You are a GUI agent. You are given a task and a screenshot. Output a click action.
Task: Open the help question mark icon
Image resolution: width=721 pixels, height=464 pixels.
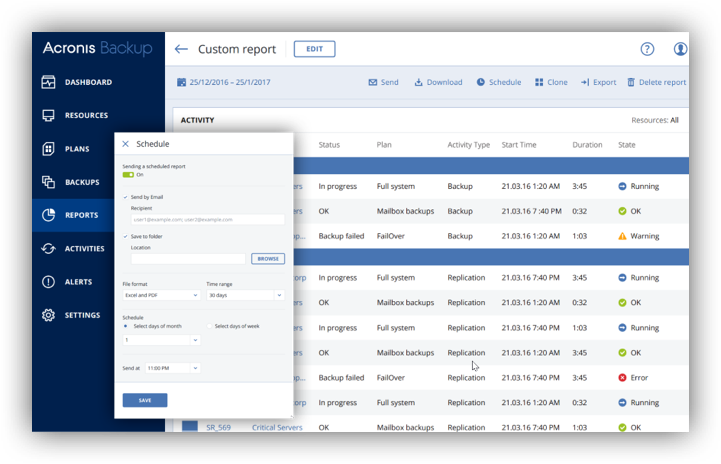[x=647, y=49]
